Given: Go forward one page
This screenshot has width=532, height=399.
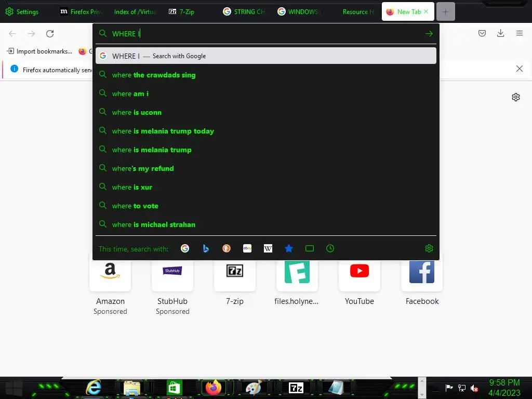Looking at the screenshot, I should coord(31,34).
